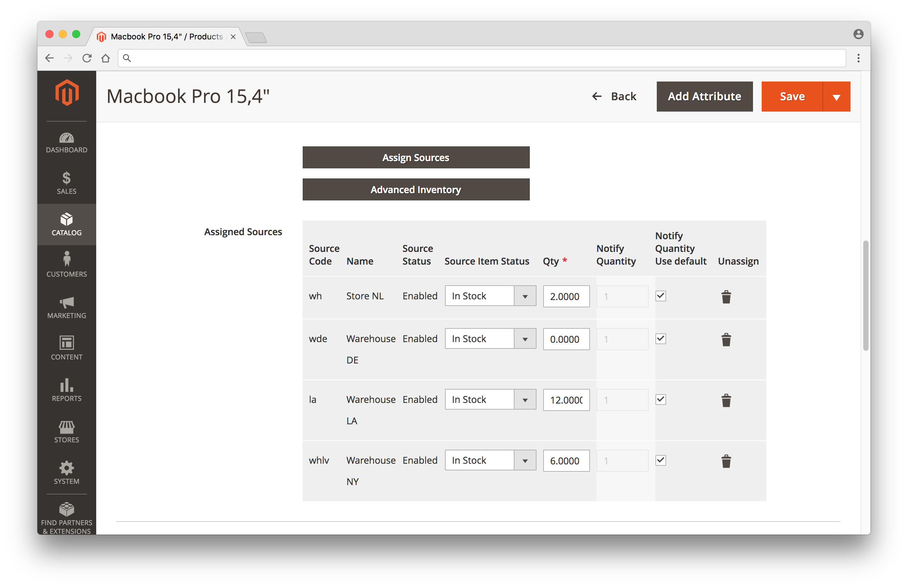Image resolution: width=908 pixels, height=588 pixels.
Task: Open the browser three-dot menu
Action: tap(859, 58)
